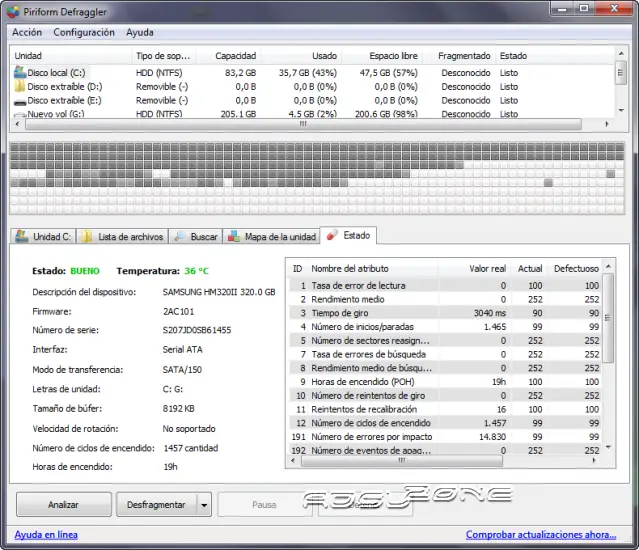The width and height of the screenshot is (639, 550).
Task: Click drive list horizontal scrollbar thumb
Action: pos(303,124)
